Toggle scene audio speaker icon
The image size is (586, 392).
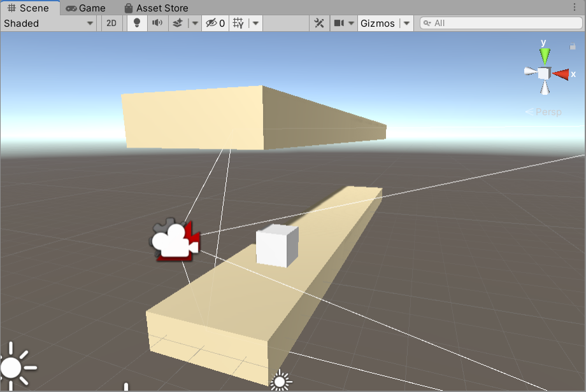tap(157, 23)
